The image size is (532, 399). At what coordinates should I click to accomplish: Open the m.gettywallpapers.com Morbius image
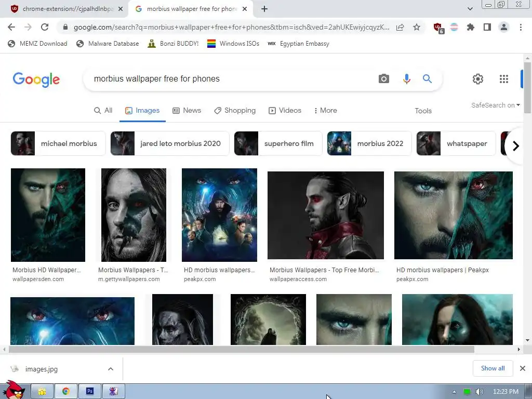click(x=134, y=215)
